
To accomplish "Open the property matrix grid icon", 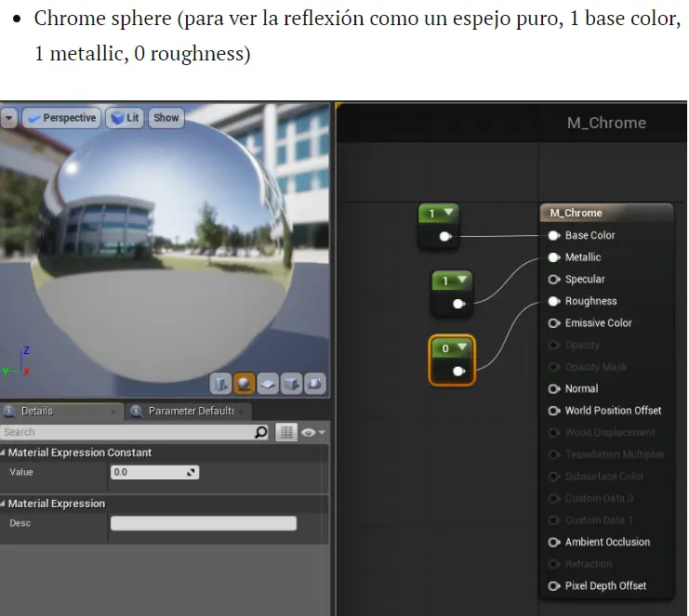I will [x=286, y=432].
